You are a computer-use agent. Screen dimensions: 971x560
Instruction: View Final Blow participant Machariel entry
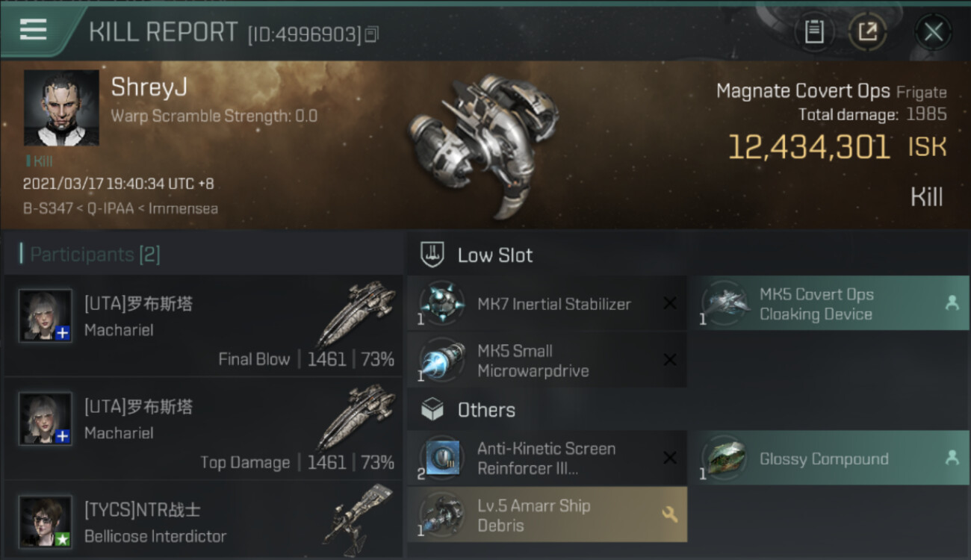pos(203,326)
